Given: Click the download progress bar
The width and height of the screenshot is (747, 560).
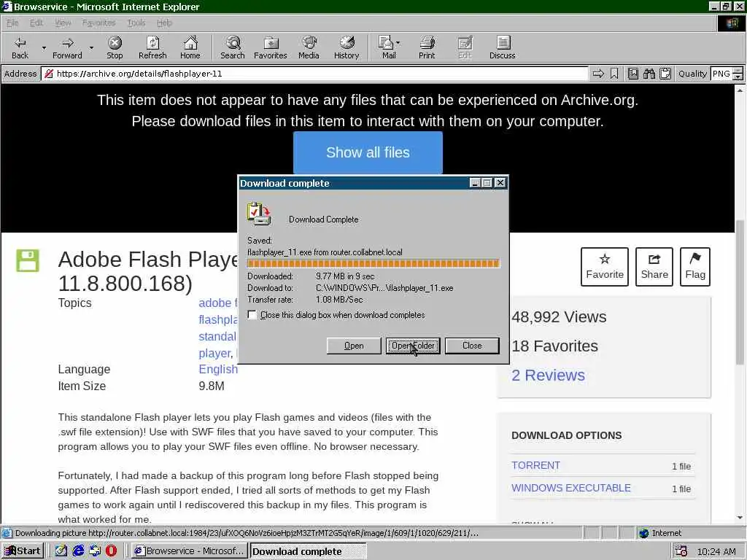Looking at the screenshot, I should click(373, 263).
